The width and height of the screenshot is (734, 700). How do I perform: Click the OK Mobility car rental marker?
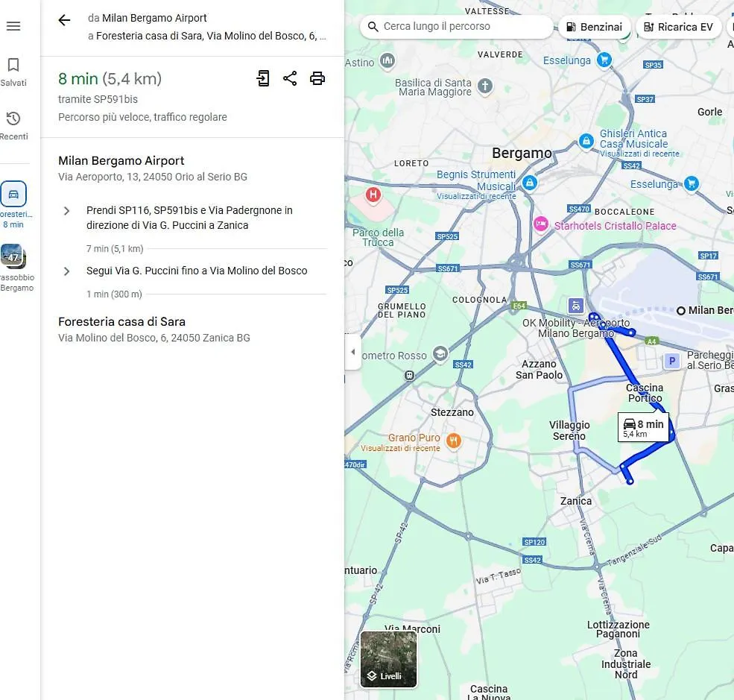coord(576,306)
